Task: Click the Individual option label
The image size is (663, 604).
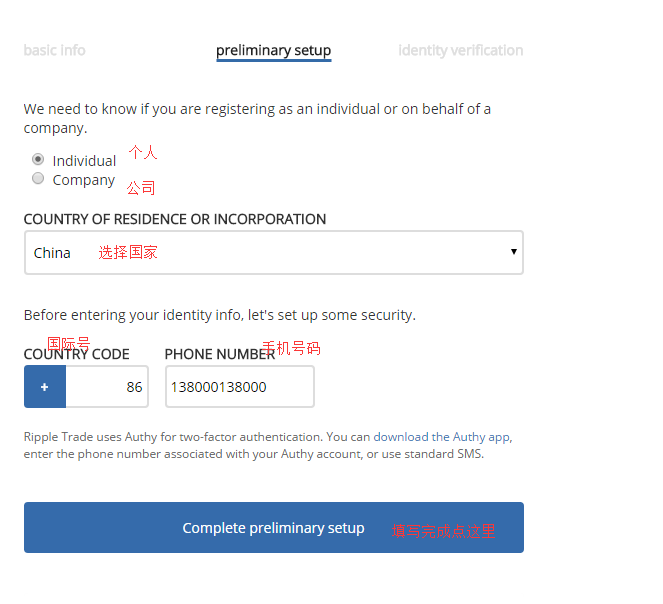Action: [x=84, y=161]
